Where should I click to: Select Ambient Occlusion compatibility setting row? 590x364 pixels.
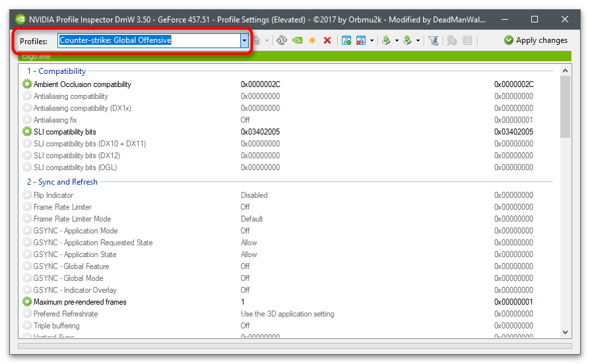click(289, 84)
